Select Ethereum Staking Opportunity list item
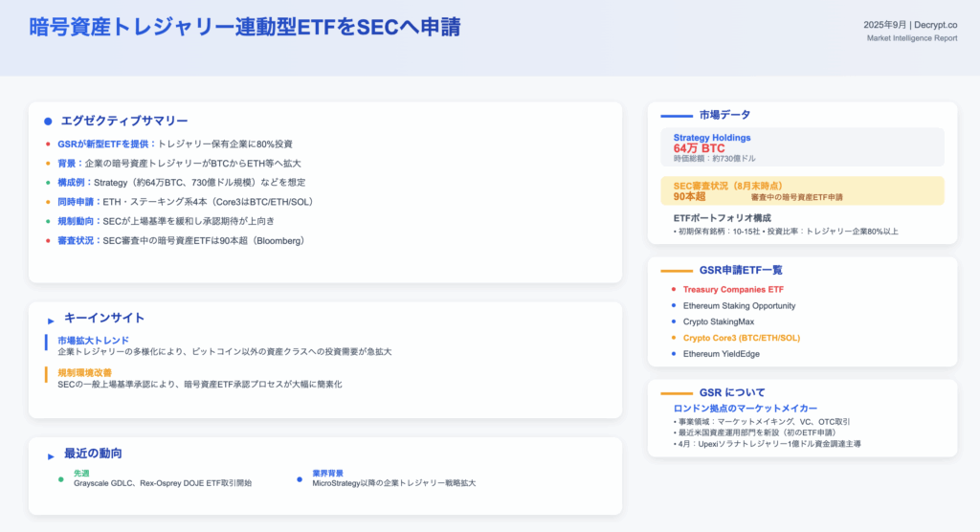This screenshot has width=980, height=532. [x=740, y=305]
